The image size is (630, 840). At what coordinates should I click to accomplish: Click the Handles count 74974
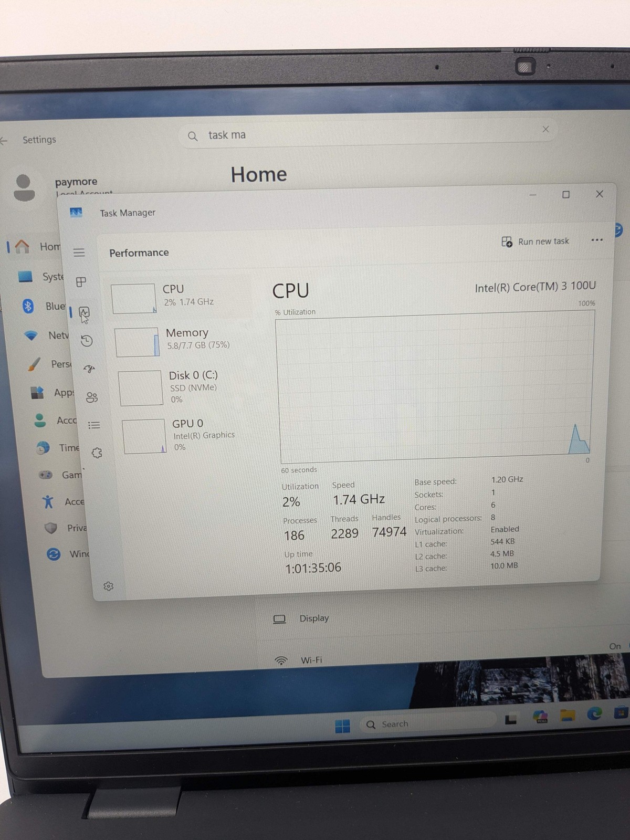pyautogui.click(x=389, y=532)
